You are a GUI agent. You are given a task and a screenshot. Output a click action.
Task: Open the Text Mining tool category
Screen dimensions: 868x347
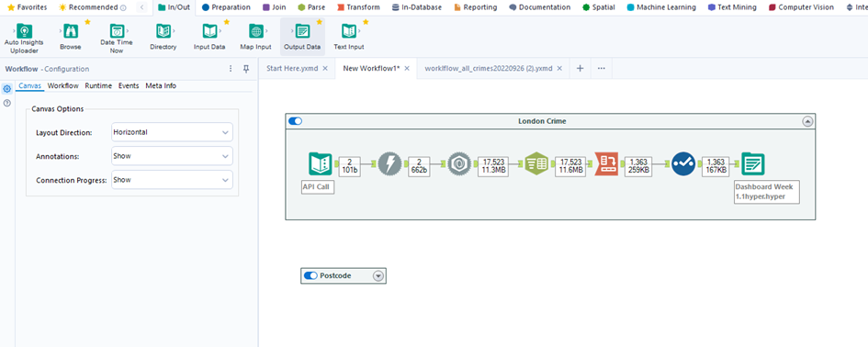pyautogui.click(x=733, y=7)
